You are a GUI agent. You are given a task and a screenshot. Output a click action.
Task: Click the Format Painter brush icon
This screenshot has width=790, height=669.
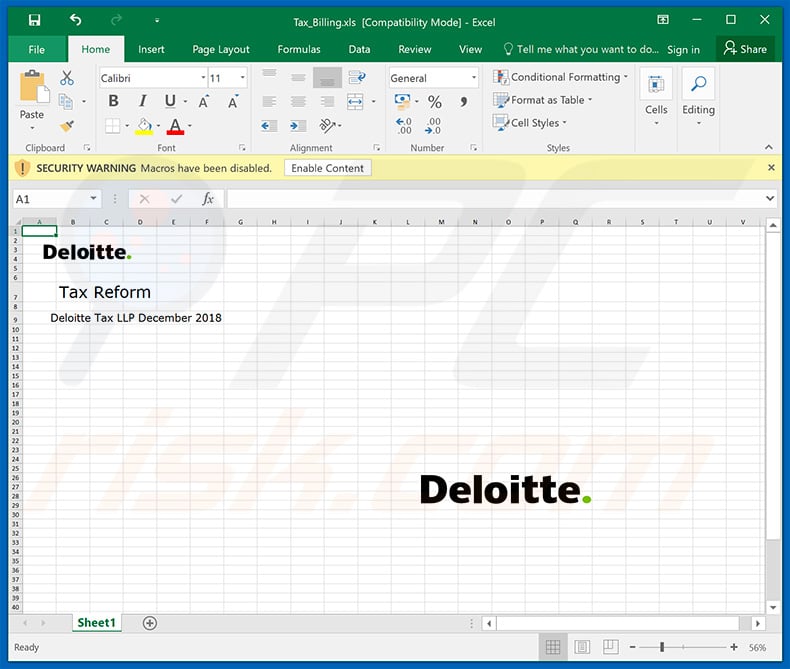click(66, 125)
